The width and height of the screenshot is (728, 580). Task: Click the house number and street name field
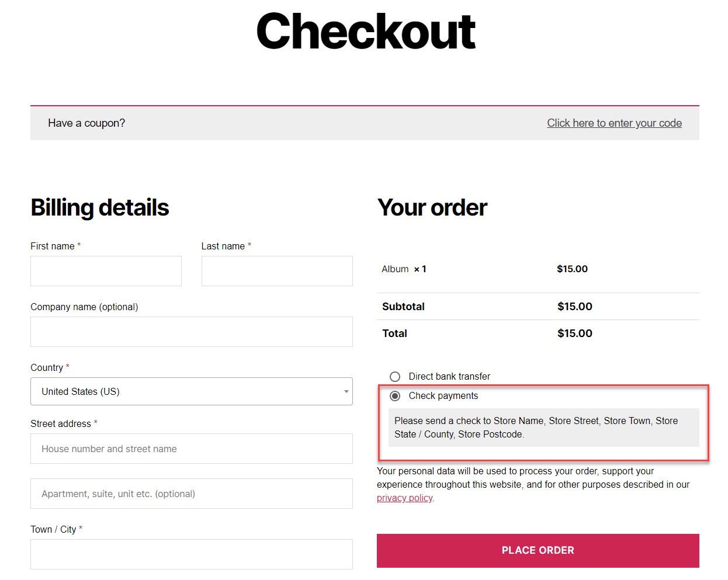(191, 449)
